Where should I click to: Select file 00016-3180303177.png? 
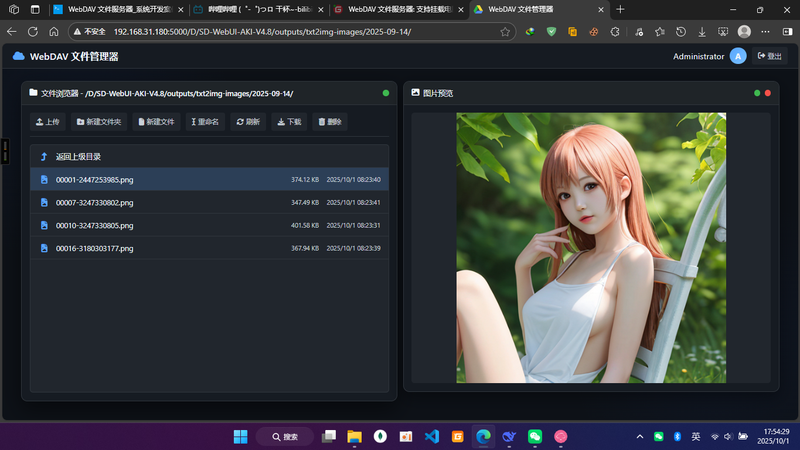pos(94,248)
